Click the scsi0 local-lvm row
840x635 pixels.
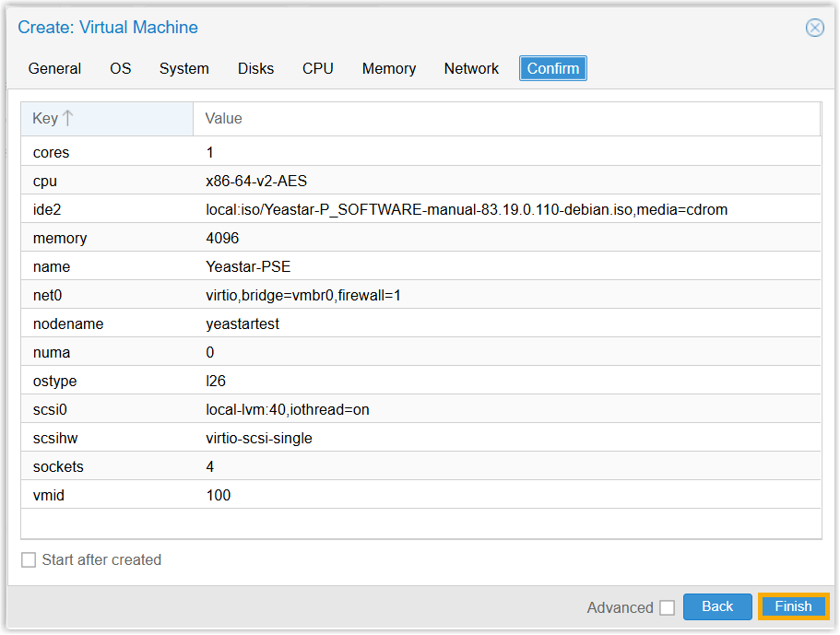tap(420, 409)
